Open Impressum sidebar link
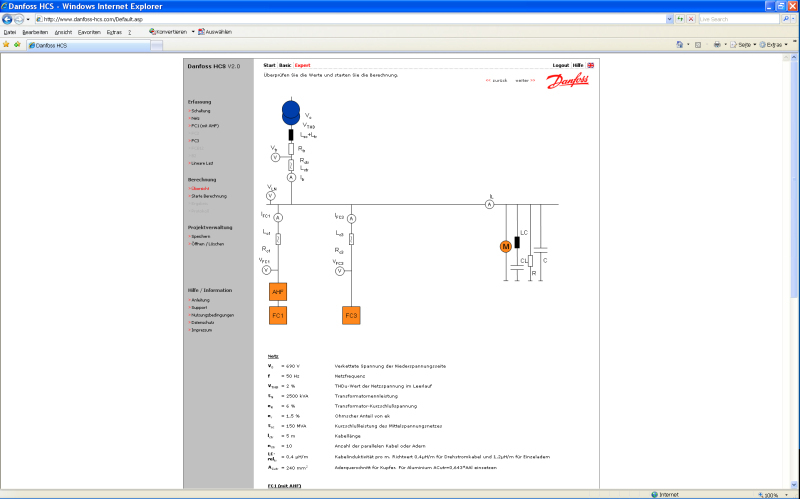Viewport: 800px width, 499px height. tap(201, 330)
